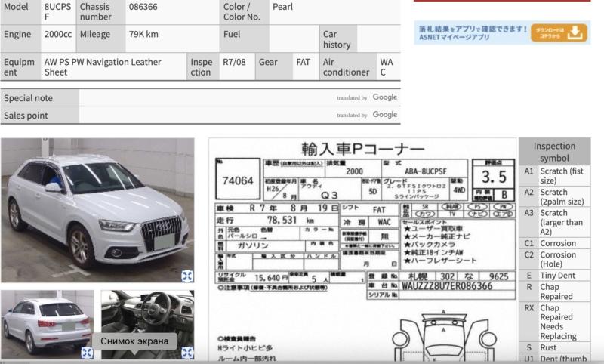Image resolution: width=604 pixels, height=364 pixels.
Task: Click the Inspection symbol table header
Action: coord(554,152)
